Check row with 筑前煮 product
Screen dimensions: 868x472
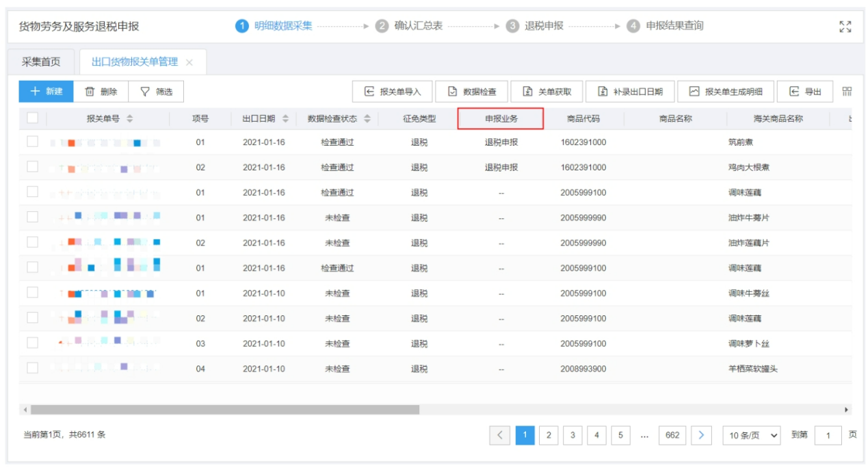(32, 142)
